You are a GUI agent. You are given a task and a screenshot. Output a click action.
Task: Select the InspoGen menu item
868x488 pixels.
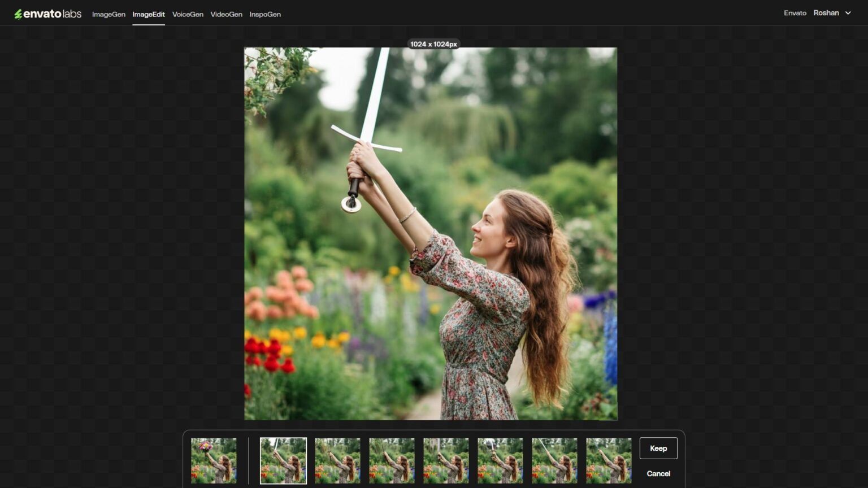[264, 14]
